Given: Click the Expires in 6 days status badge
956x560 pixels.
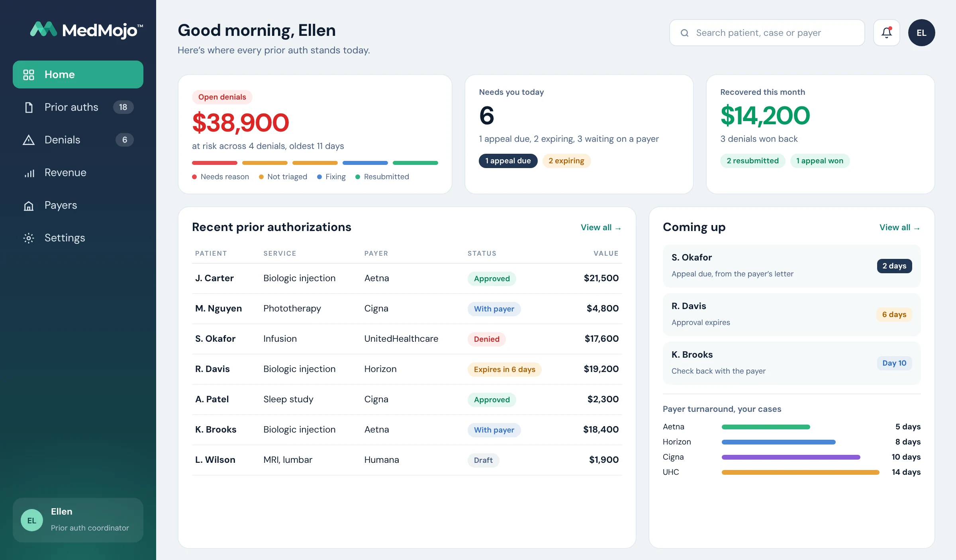Looking at the screenshot, I should [x=504, y=370].
